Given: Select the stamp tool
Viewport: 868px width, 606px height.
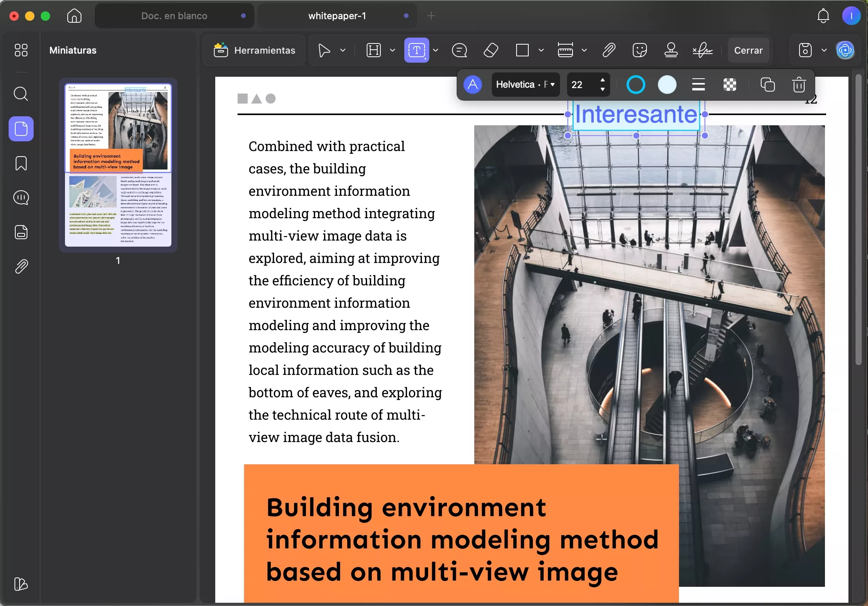Looking at the screenshot, I should [x=671, y=50].
